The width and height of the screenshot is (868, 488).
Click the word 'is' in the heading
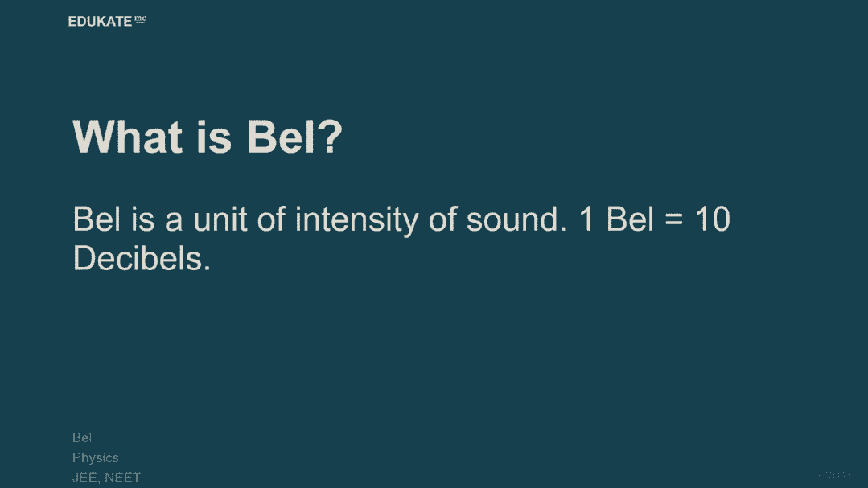click(214, 137)
